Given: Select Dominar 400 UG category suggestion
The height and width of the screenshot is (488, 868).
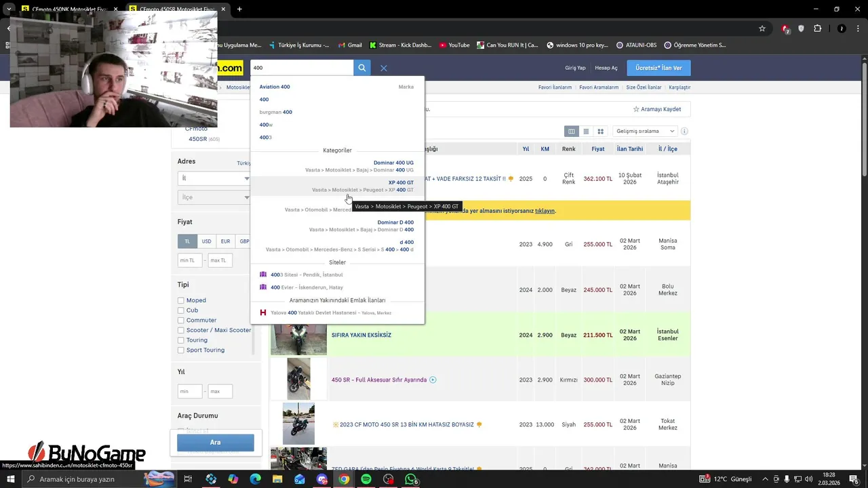Looking at the screenshot, I should (337, 167).
